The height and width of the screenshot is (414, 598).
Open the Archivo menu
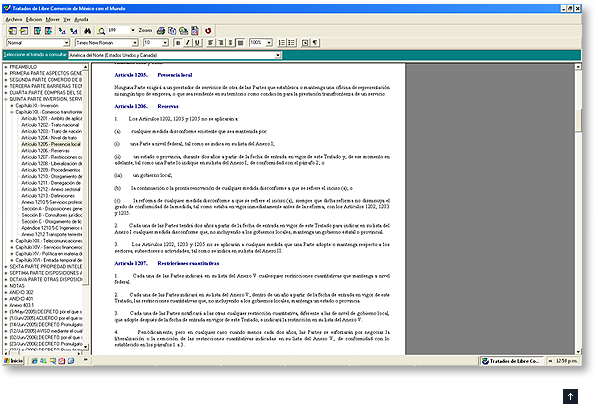pyautogui.click(x=14, y=19)
